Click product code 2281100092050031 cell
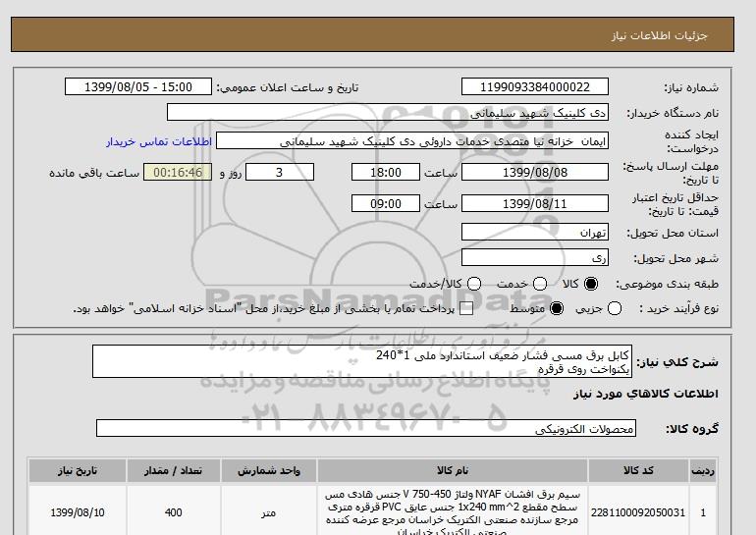This screenshot has height=535, width=756. (x=638, y=512)
